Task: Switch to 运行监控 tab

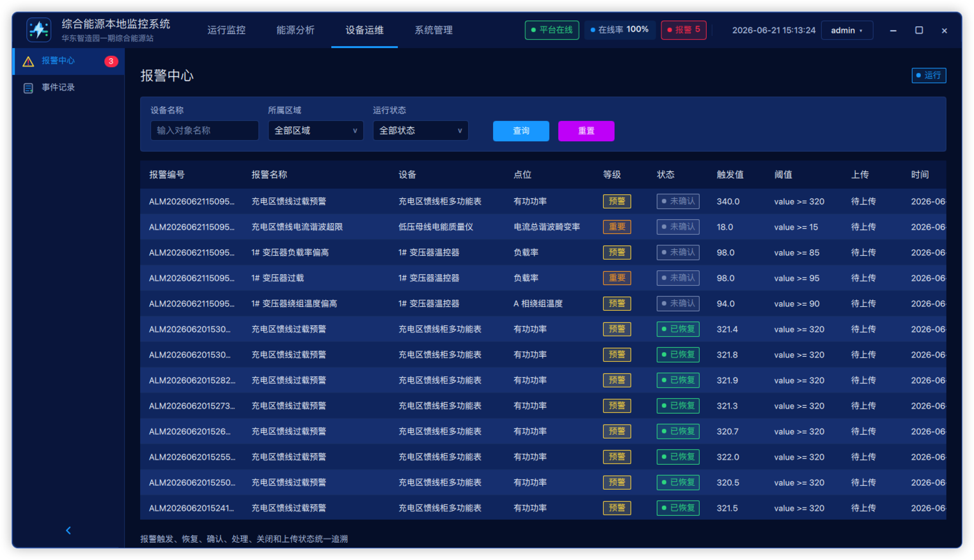Action: click(x=226, y=30)
